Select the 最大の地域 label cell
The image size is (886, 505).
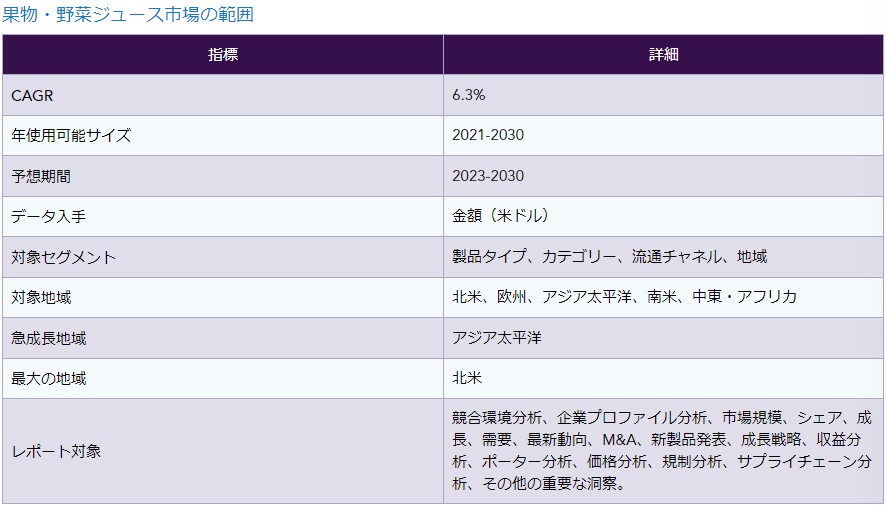tap(49, 378)
